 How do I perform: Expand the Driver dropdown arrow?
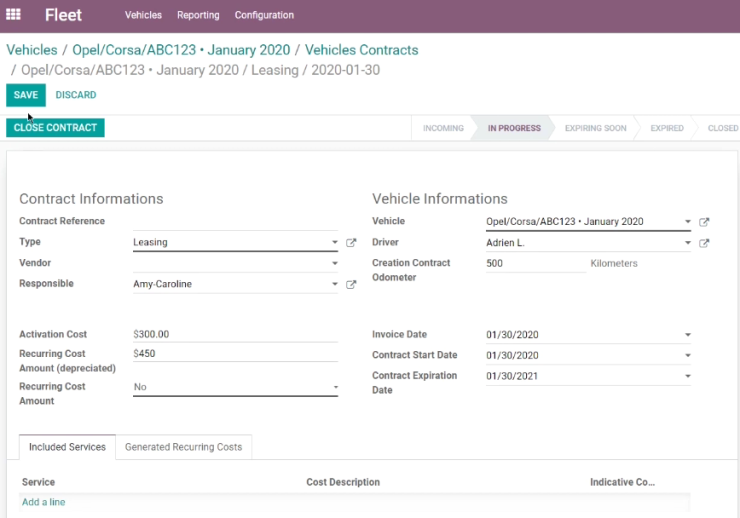click(688, 242)
